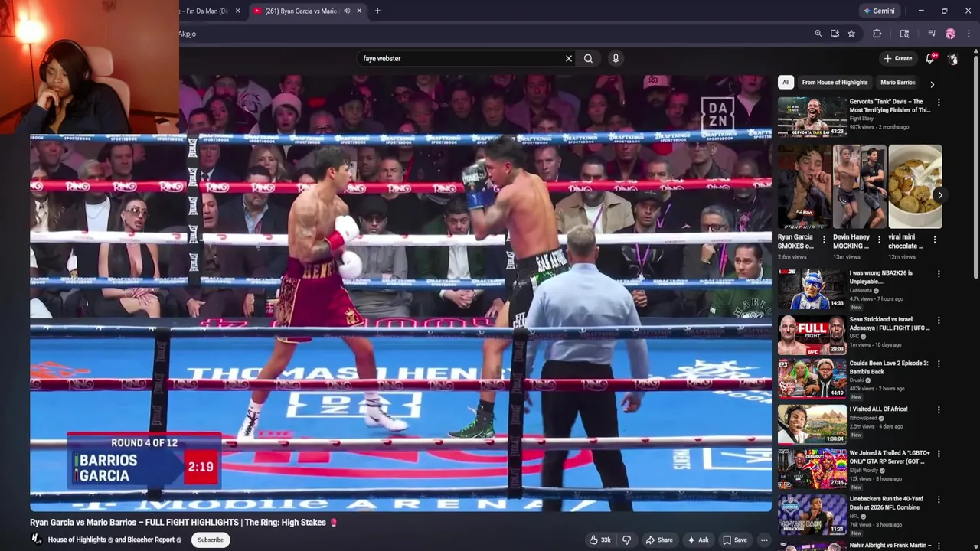Image resolution: width=980 pixels, height=551 pixels.
Task: Open options for I Visited ALL Of Africa
Action: pyautogui.click(x=939, y=409)
